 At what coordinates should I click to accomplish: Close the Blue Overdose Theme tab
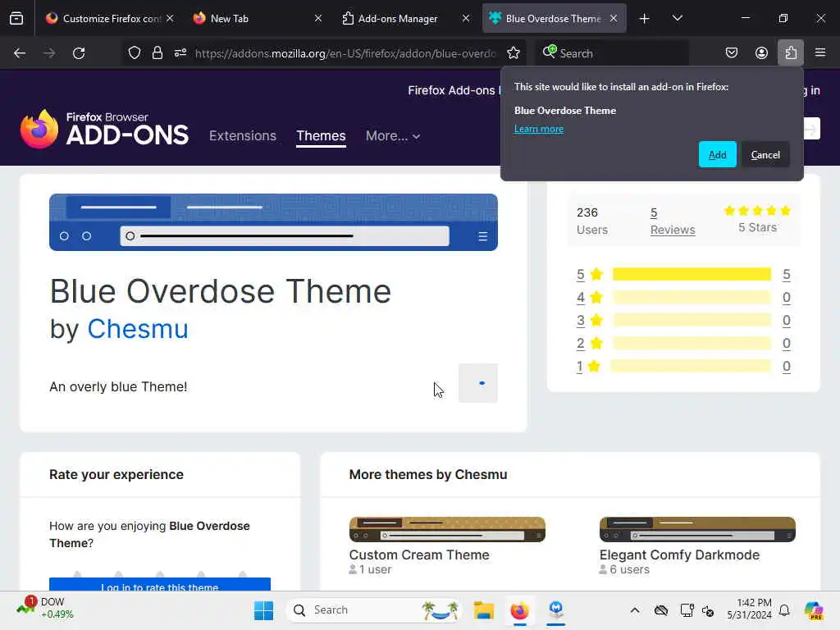click(x=614, y=18)
